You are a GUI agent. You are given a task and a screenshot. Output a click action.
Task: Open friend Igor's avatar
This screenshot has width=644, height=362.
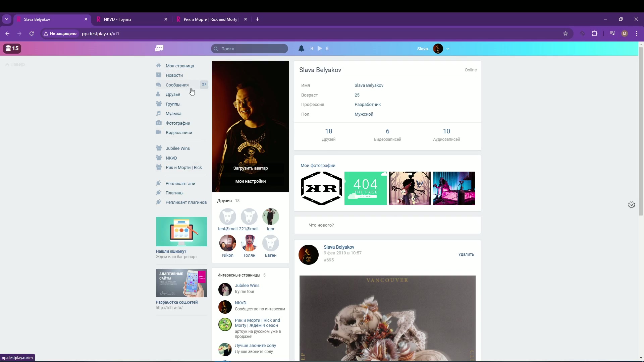pyautogui.click(x=271, y=217)
